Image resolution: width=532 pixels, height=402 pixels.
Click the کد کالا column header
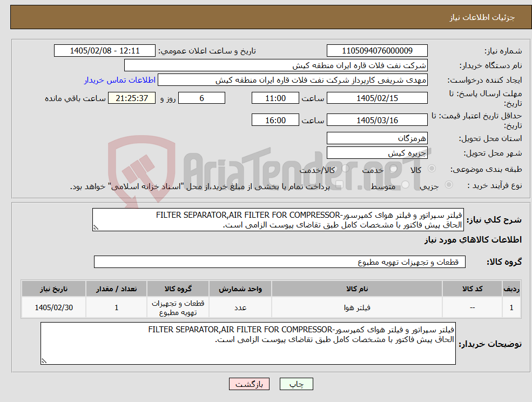pyautogui.click(x=472, y=289)
